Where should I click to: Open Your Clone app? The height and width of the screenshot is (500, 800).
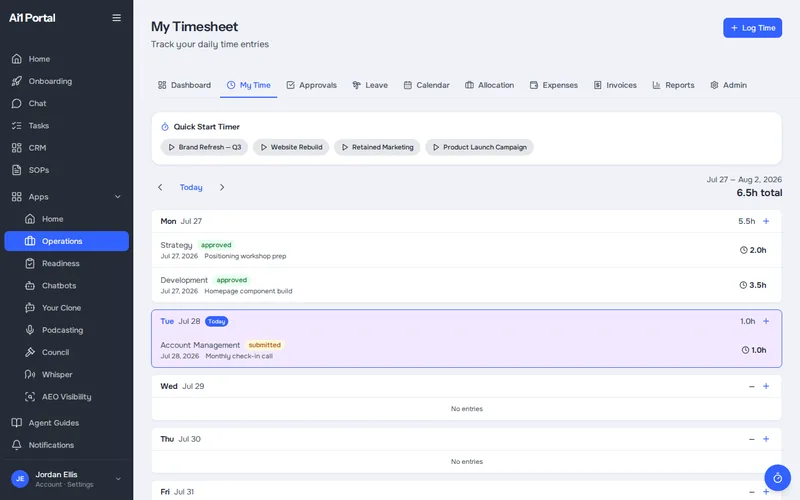66,308
